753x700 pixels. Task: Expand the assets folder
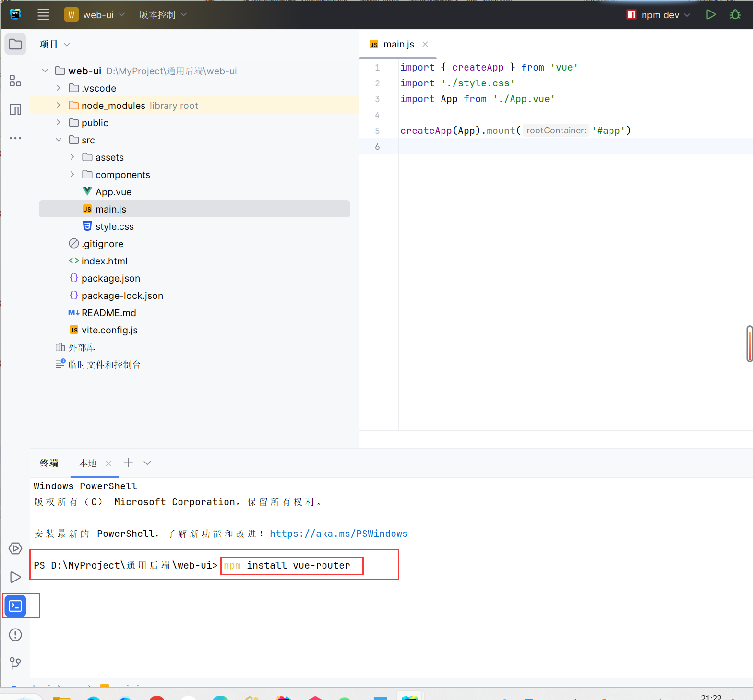click(72, 157)
